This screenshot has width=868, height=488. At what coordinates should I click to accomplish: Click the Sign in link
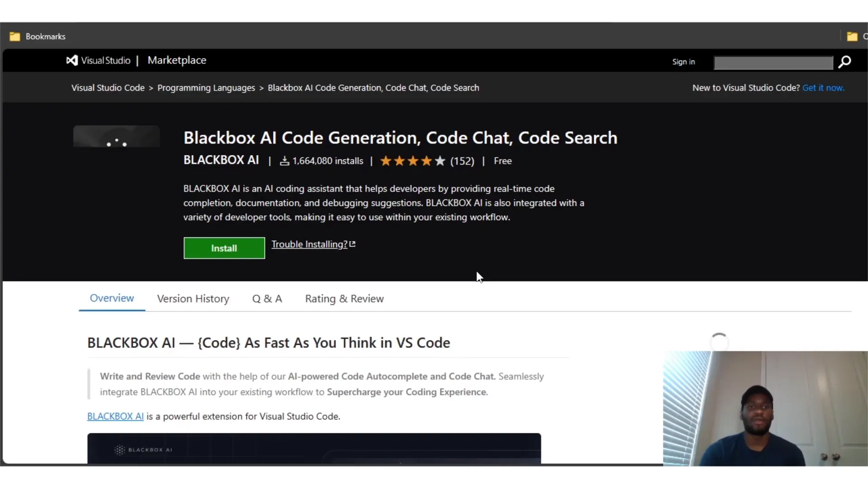683,62
